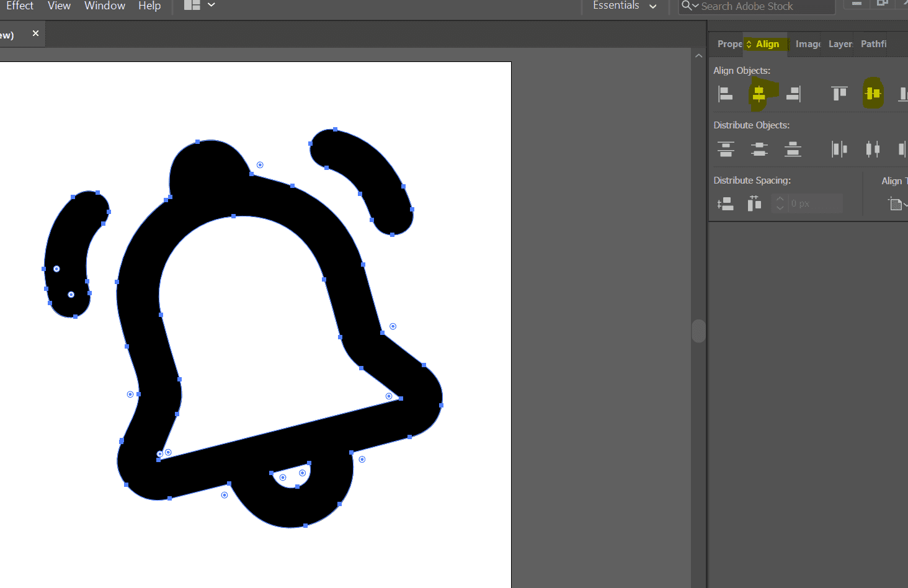Image resolution: width=908 pixels, height=588 pixels.
Task: Click Horizontal Distribute Center icon
Action: coord(873,149)
